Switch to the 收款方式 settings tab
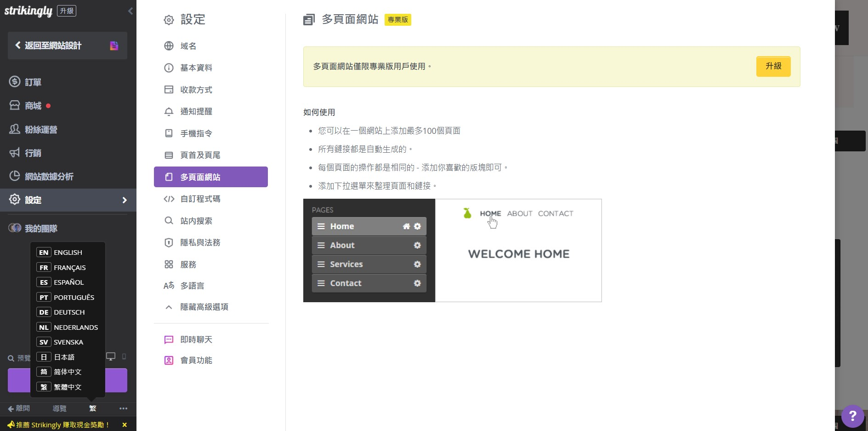 (169, 90)
